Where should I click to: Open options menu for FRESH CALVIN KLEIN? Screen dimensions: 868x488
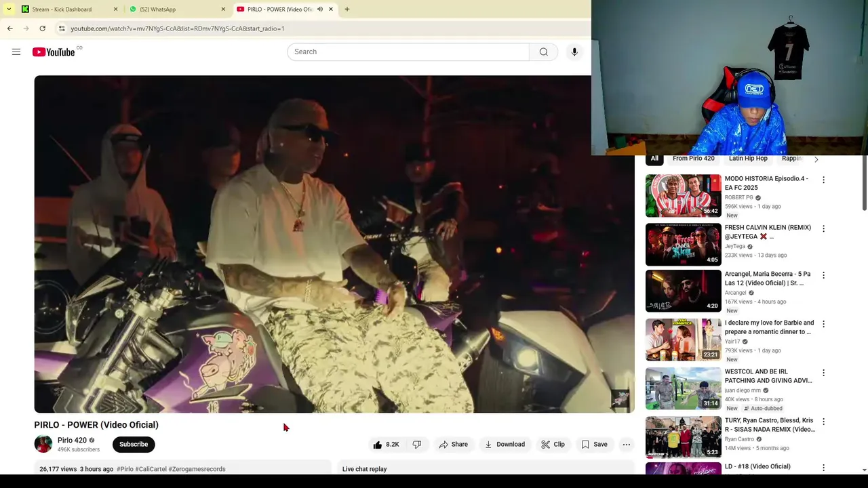823,229
